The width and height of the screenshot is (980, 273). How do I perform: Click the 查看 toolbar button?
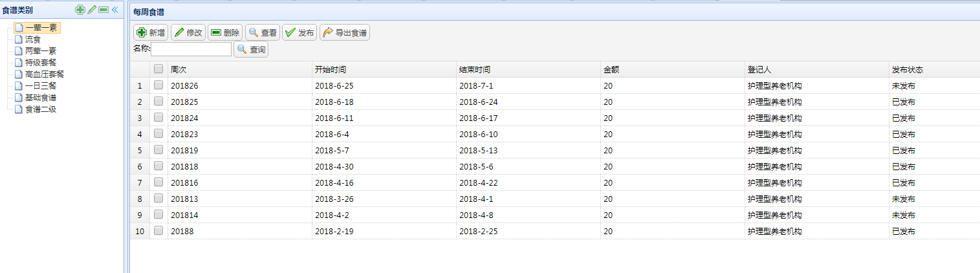pos(263,32)
